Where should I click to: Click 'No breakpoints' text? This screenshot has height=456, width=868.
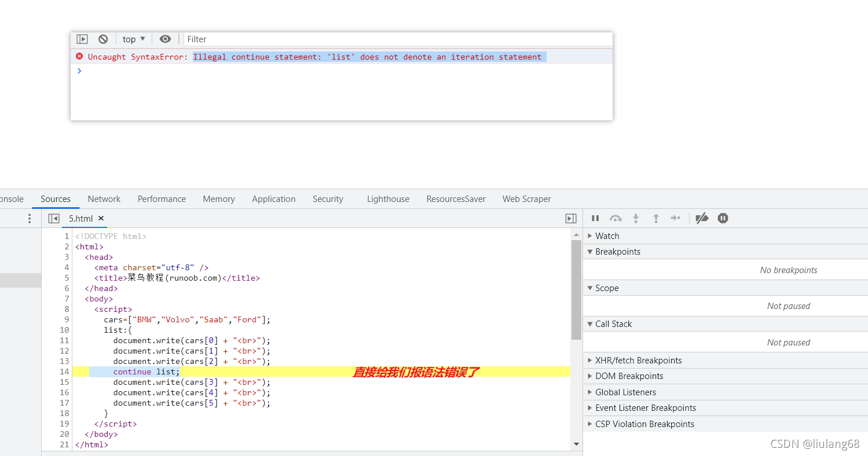[x=789, y=270]
